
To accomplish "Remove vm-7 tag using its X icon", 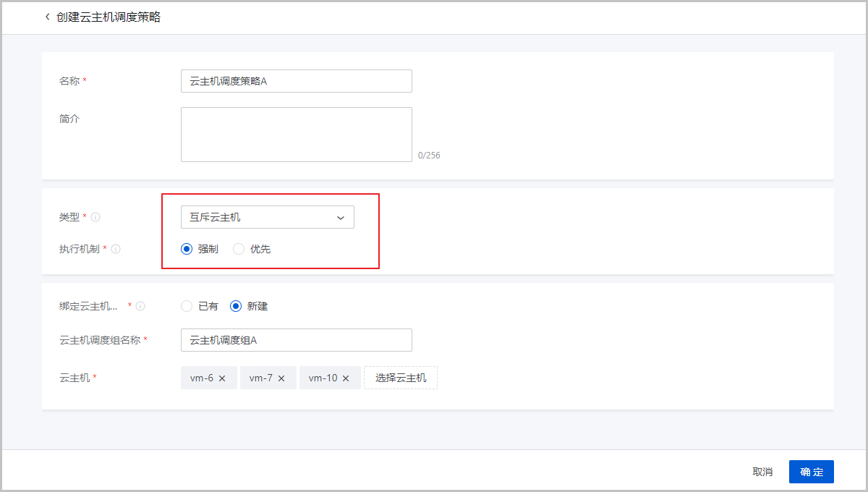I will pyautogui.click(x=281, y=378).
